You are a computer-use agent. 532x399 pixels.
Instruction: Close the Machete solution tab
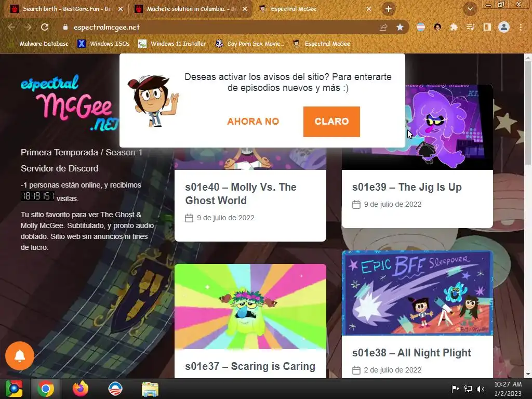245,9
